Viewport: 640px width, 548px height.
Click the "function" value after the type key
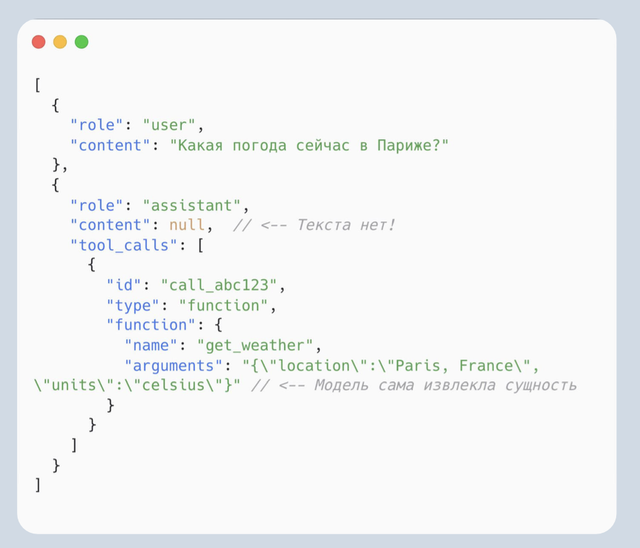[x=223, y=305]
